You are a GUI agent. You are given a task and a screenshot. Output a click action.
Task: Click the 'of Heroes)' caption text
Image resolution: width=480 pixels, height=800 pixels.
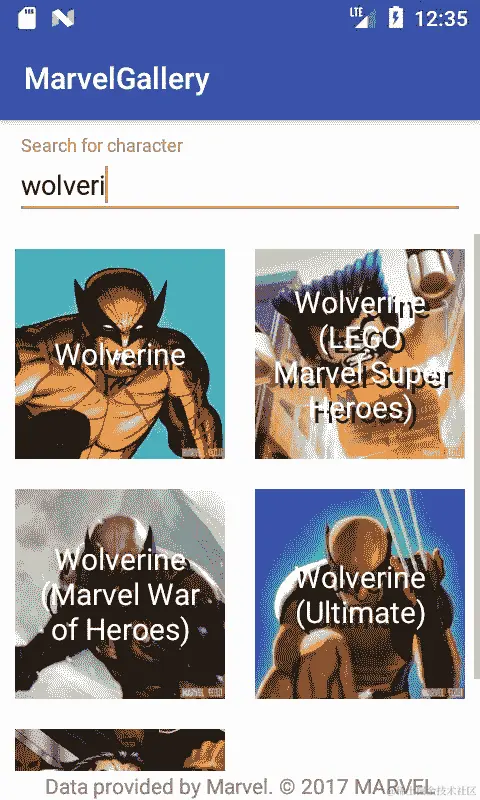click(x=120, y=630)
